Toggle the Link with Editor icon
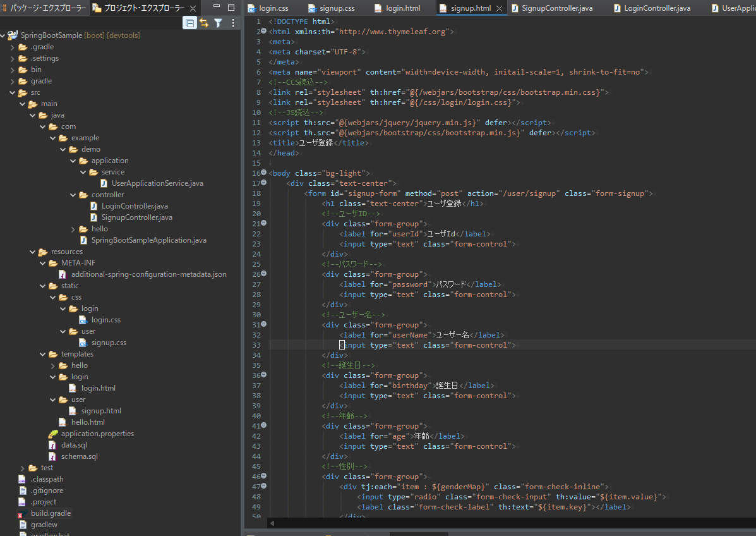Image resolution: width=756 pixels, height=536 pixels. point(204,23)
